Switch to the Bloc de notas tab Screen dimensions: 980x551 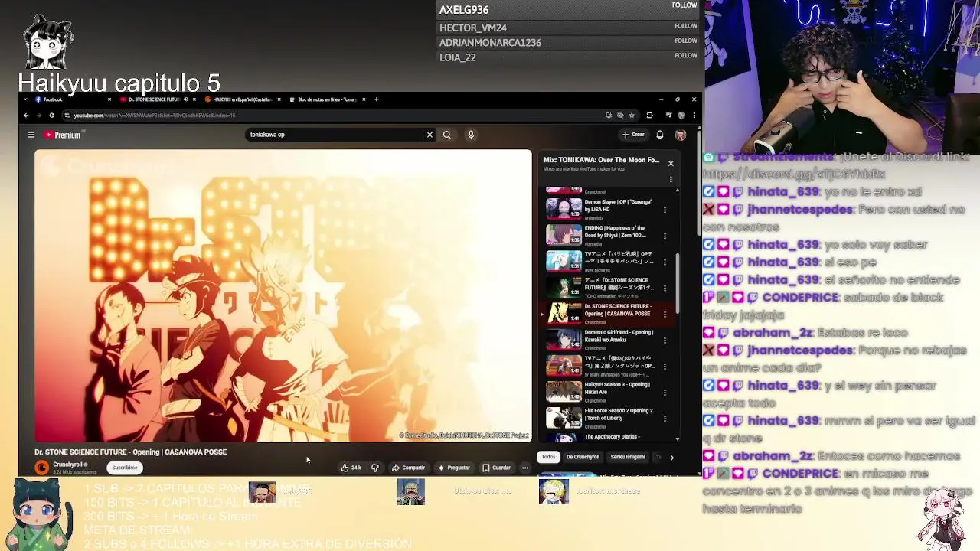pyautogui.click(x=328, y=99)
